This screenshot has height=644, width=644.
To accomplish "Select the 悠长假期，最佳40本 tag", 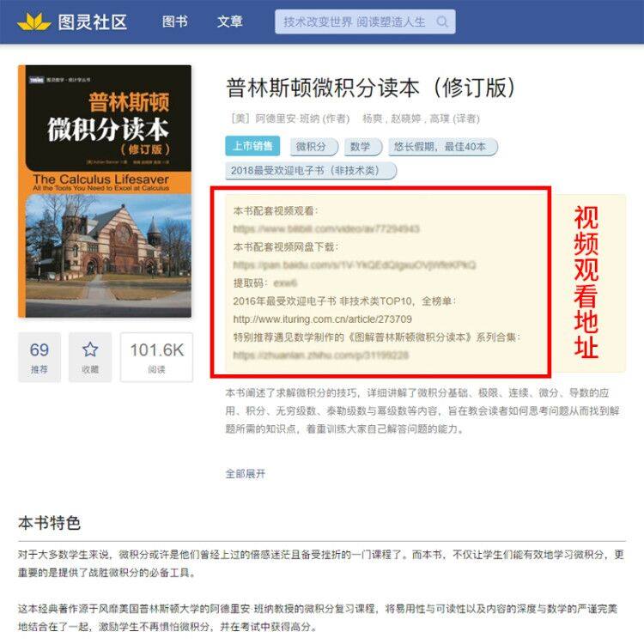I will 442,147.
